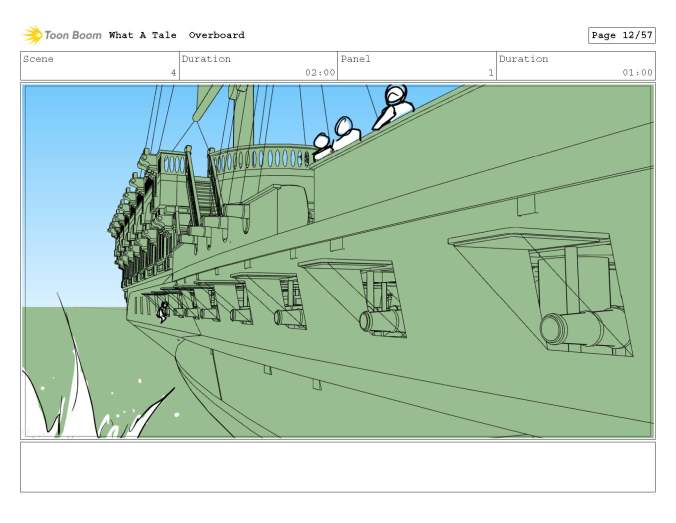Select the scene number value 4
676x523 pixels.
tap(172, 72)
